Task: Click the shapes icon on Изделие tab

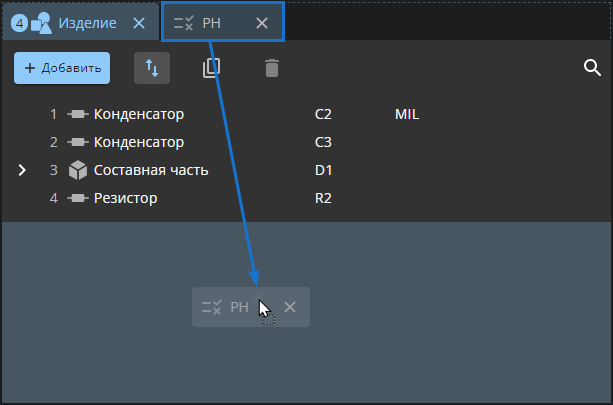Action: point(41,23)
